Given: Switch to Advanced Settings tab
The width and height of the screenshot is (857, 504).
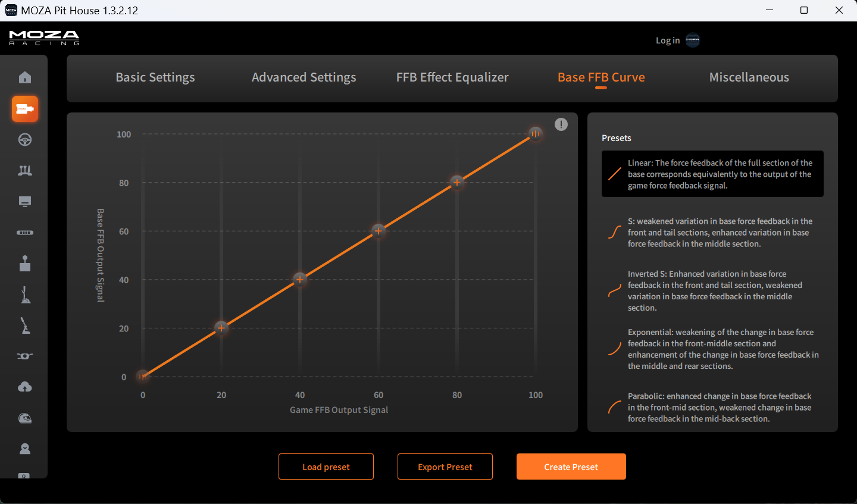Looking at the screenshot, I should [x=304, y=77].
